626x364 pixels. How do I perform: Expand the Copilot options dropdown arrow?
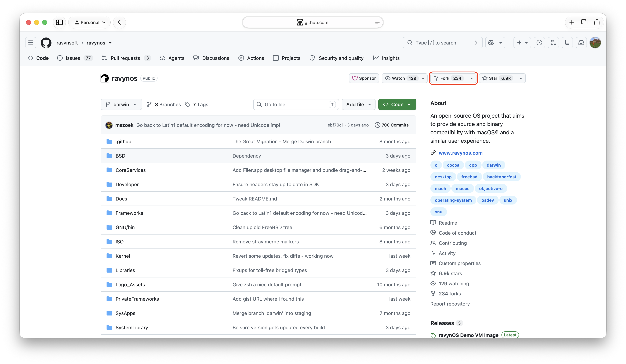(x=501, y=43)
